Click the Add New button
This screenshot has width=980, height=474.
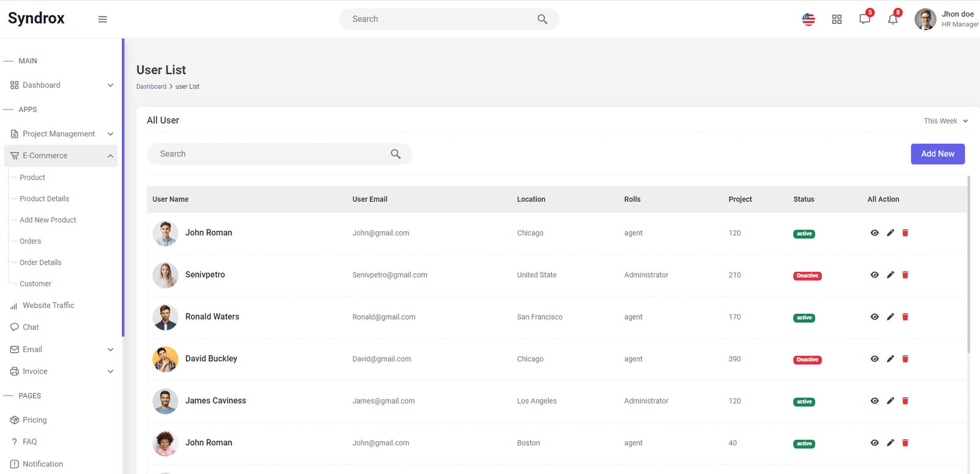(938, 154)
